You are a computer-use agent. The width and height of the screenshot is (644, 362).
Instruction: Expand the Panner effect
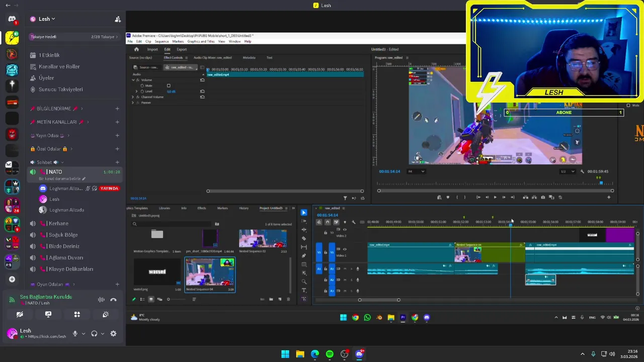pyautogui.click(x=133, y=103)
